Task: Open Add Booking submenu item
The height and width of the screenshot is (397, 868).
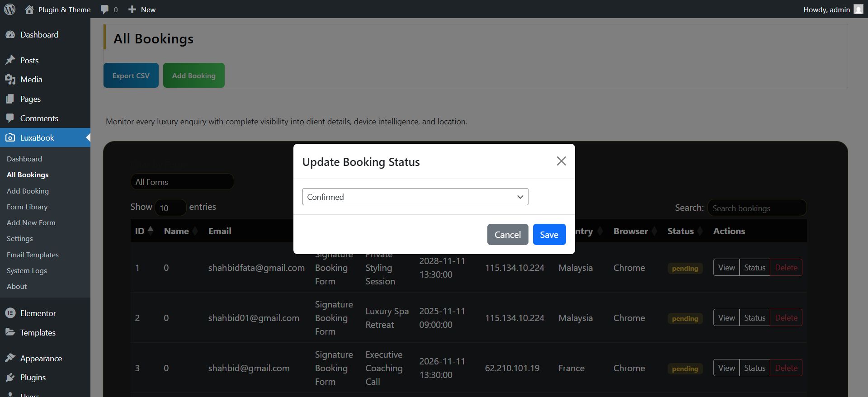Action: (x=28, y=191)
